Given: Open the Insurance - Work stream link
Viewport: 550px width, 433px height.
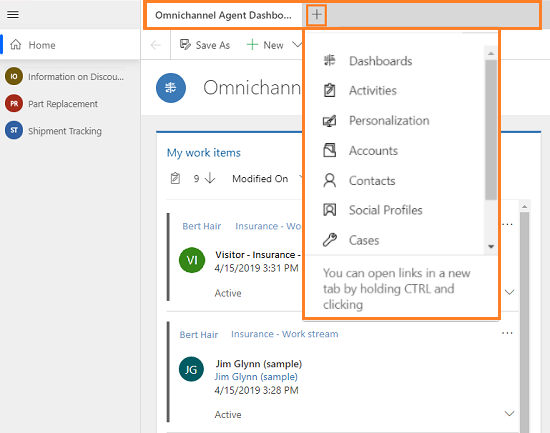Looking at the screenshot, I should [x=284, y=334].
